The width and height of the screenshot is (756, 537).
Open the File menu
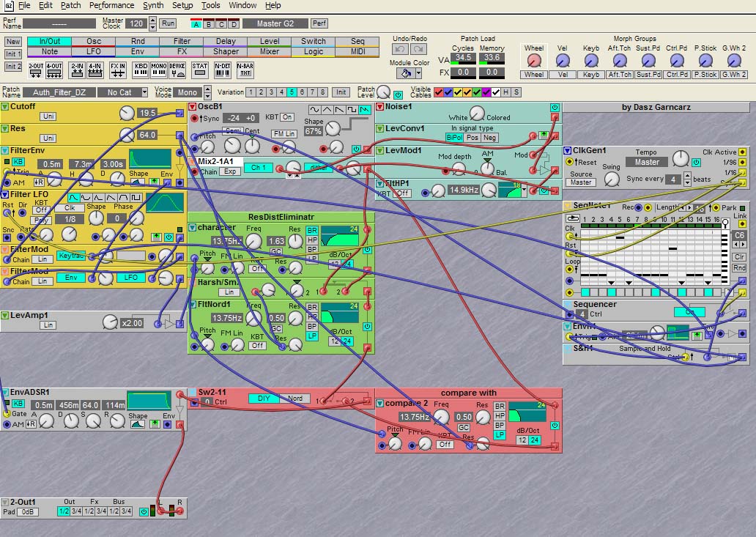[24, 5]
